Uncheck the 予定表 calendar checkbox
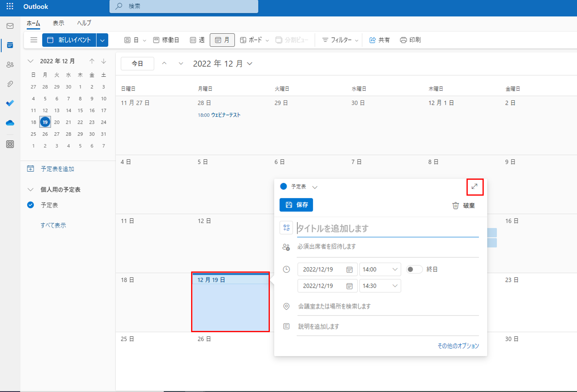The height and width of the screenshot is (392, 577). pyautogui.click(x=31, y=205)
